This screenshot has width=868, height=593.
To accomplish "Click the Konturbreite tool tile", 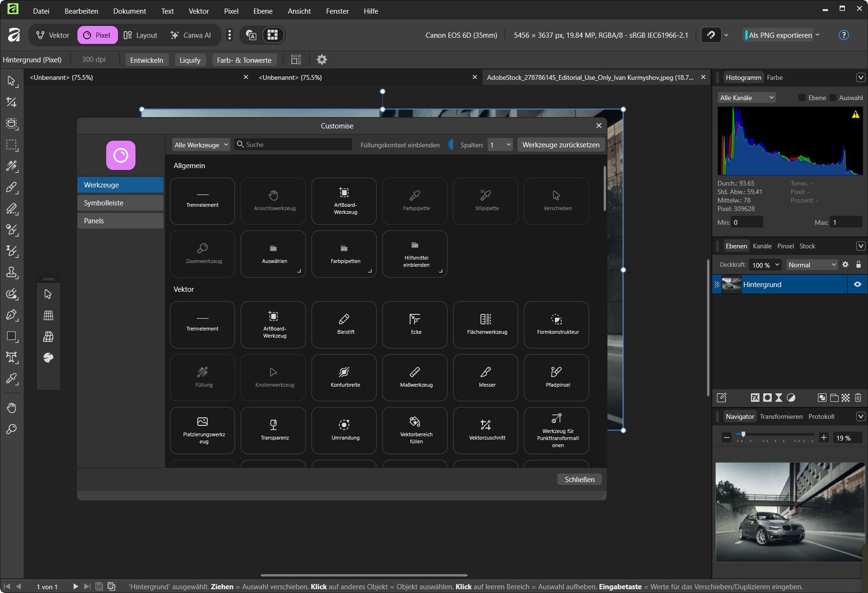I will pos(344,377).
